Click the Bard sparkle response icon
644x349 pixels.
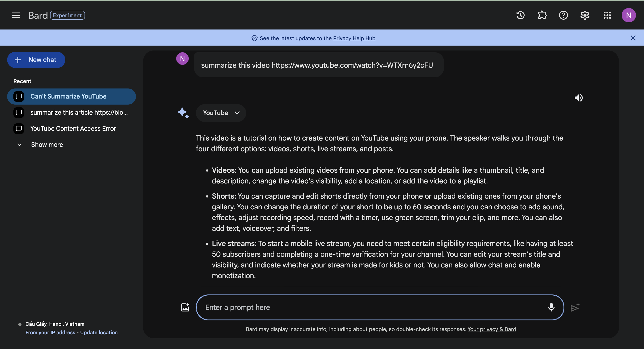(x=183, y=113)
